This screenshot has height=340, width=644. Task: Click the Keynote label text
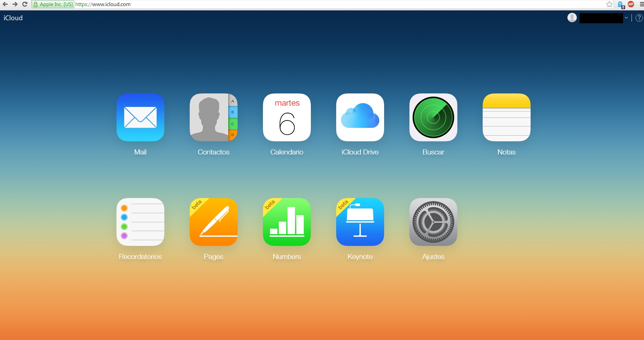(360, 257)
